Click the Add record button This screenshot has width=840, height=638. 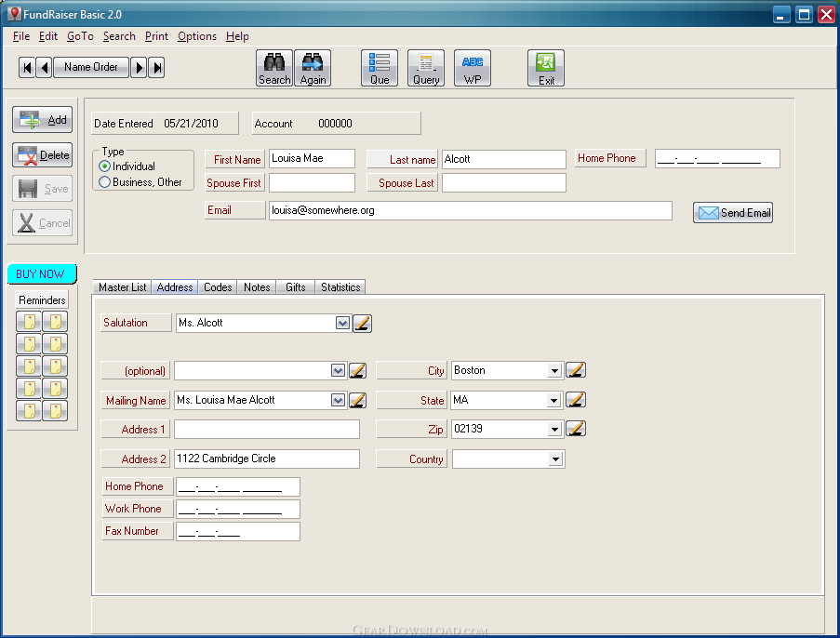pos(42,120)
